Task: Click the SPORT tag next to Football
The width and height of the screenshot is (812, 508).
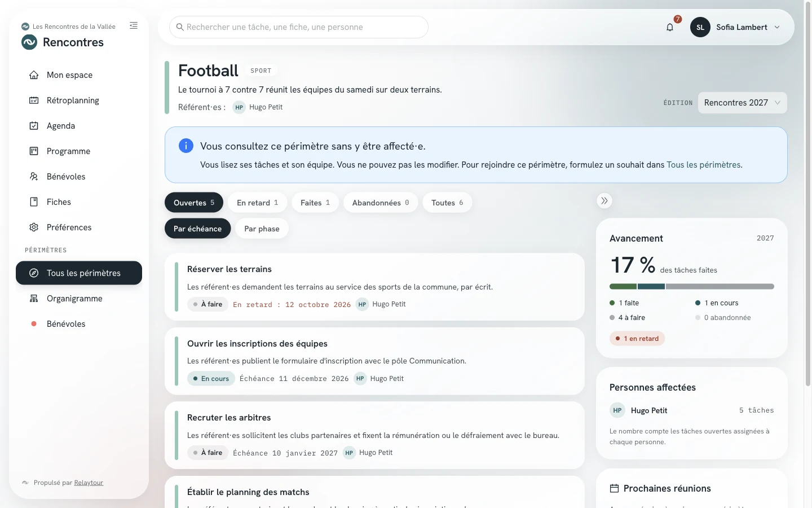Action: tap(261, 71)
